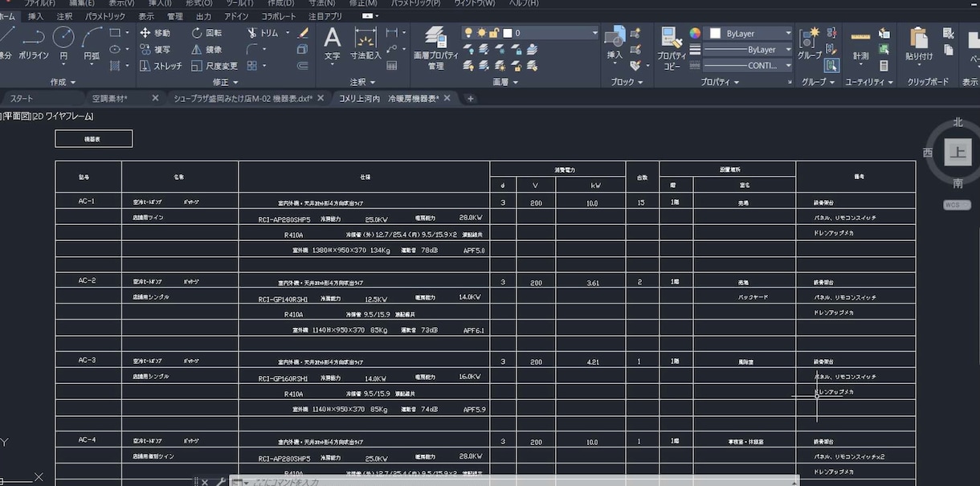Image resolution: width=980 pixels, height=486 pixels.
Task: Select the ポリライン (Polyline) tool
Action: 33,43
